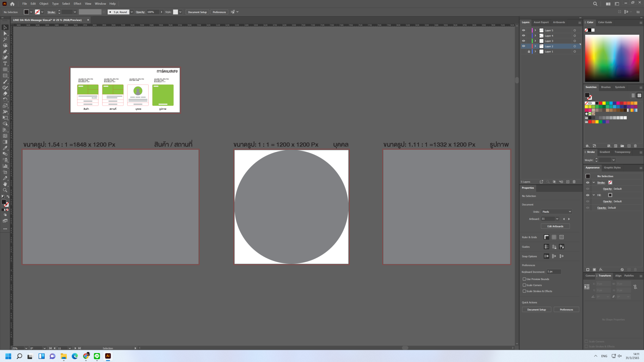Click the Edit Artboards button
This screenshot has height=362, width=644.
pos(555,226)
